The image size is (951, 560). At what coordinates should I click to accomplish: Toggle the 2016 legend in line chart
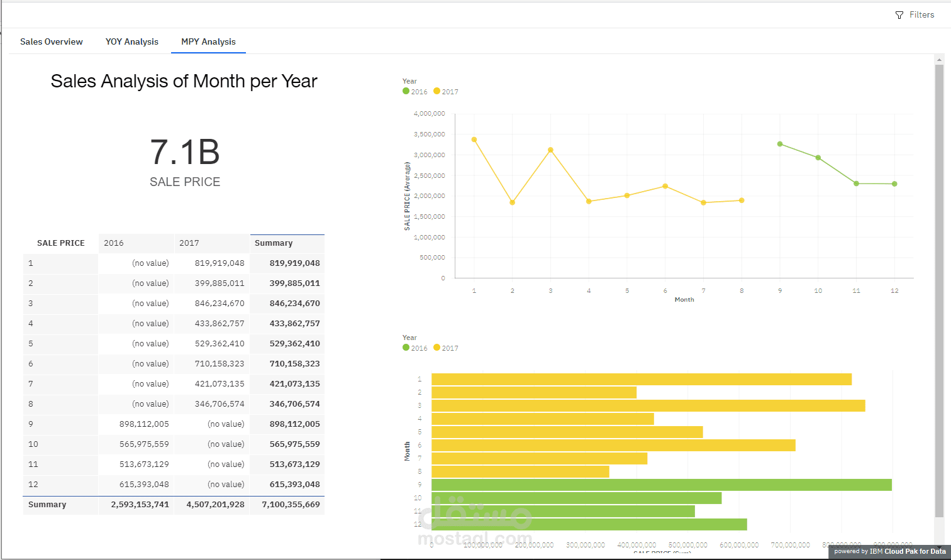(x=415, y=92)
